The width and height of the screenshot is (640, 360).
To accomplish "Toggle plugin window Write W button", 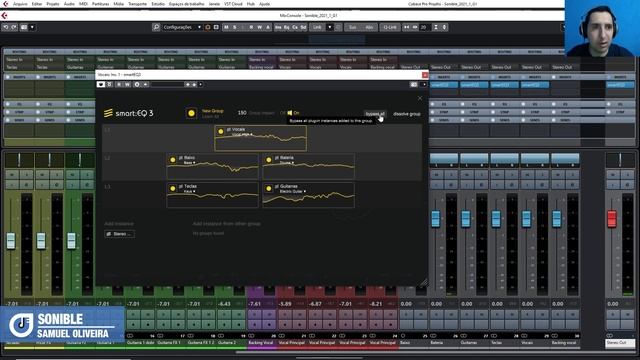I will click(127, 84).
